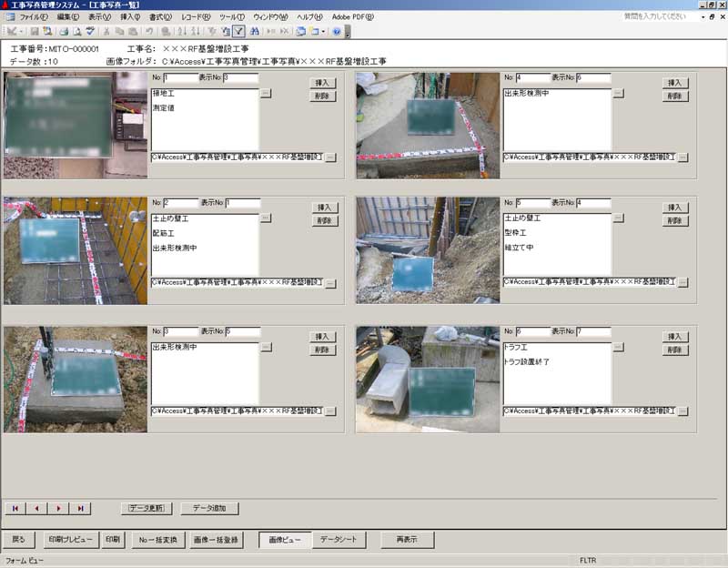
Task: Click the データ更新 button
Action: point(147,508)
